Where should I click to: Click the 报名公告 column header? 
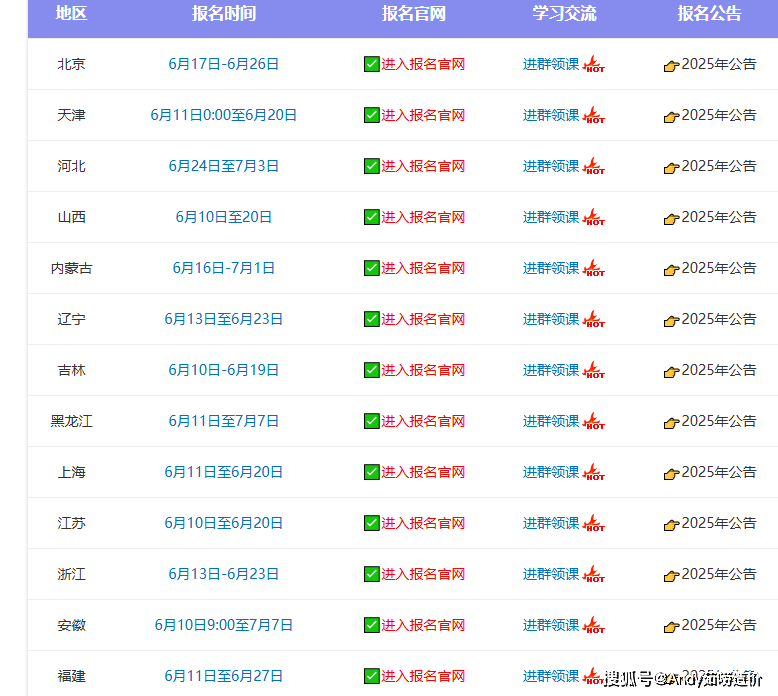[709, 13]
